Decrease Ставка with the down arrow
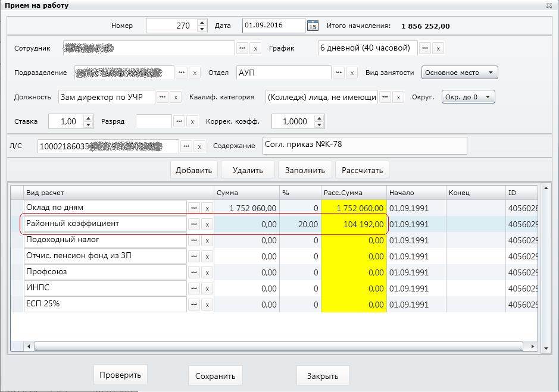The width and height of the screenshot is (559, 392). (x=89, y=125)
